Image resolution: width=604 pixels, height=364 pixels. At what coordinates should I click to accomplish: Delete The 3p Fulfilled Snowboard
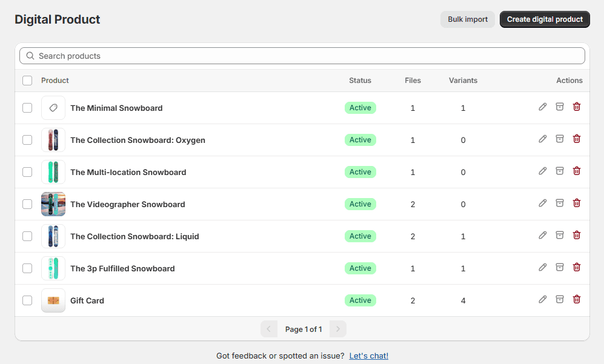[577, 267]
